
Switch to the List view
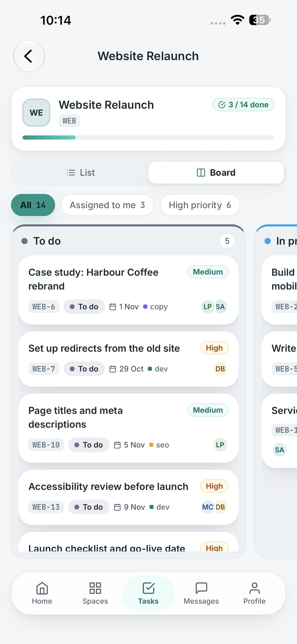click(81, 173)
